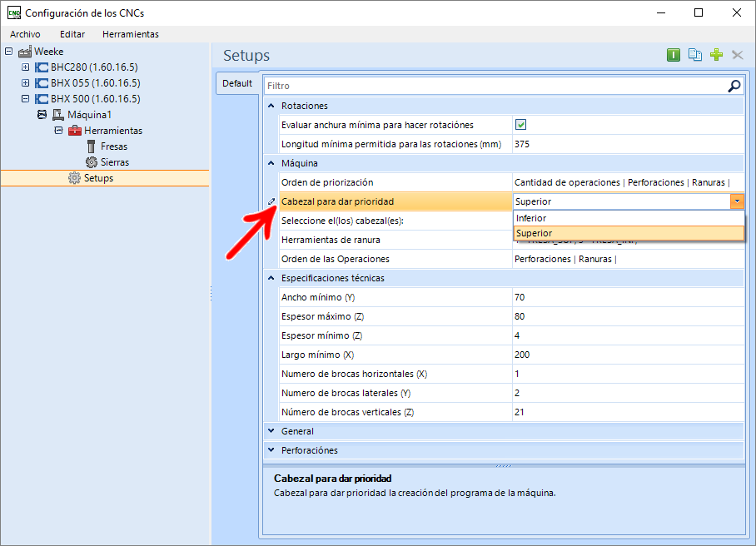
Task: Click the green info icon in Setups header
Action: tap(673, 55)
